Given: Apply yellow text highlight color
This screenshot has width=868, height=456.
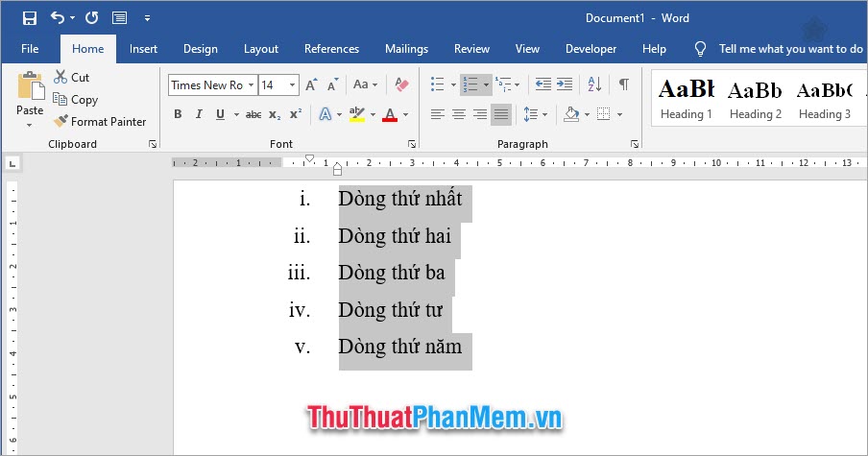Looking at the screenshot, I should click(357, 114).
